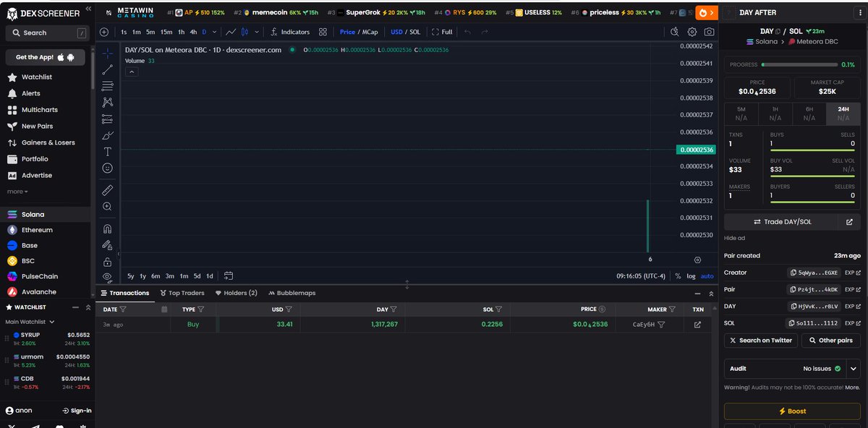This screenshot has width=868, height=428.
Task: Open the Holders (2) tab
Action: coord(237,294)
